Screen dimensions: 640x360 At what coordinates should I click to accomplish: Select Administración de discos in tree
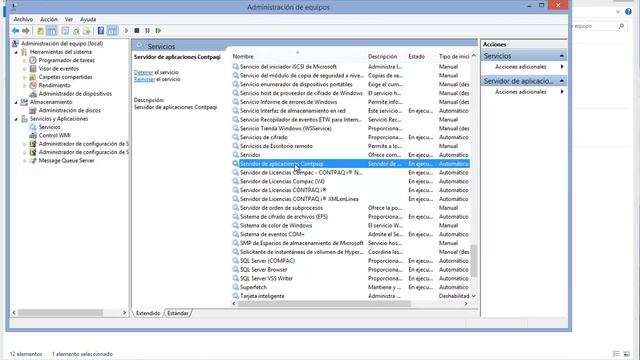point(69,110)
